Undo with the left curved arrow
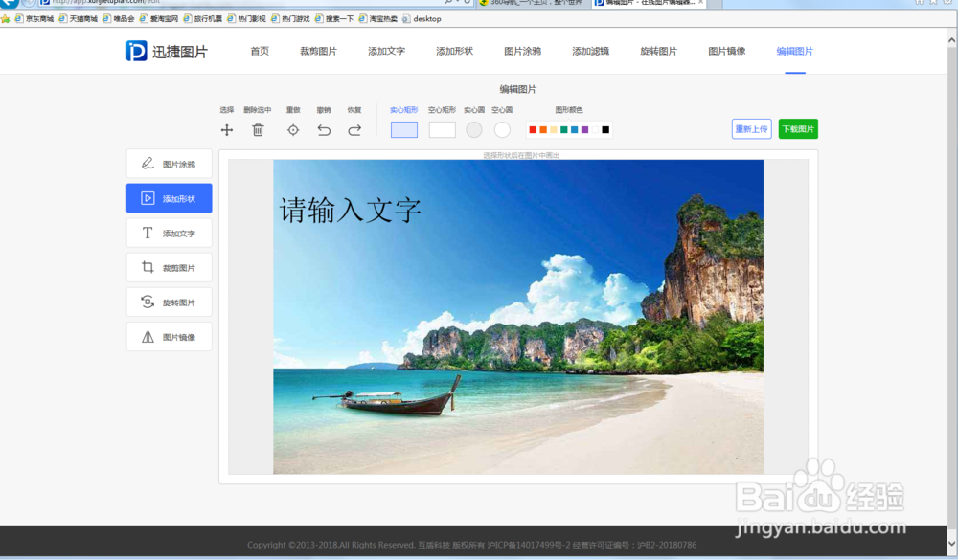958x560 pixels. (x=324, y=130)
